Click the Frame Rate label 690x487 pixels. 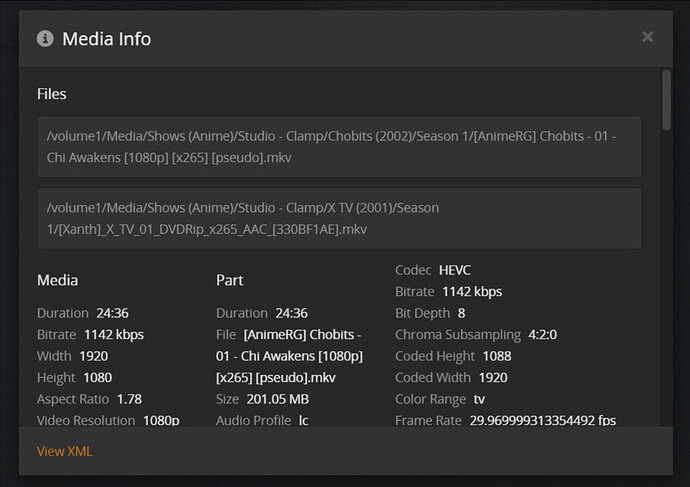(x=429, y=421)
